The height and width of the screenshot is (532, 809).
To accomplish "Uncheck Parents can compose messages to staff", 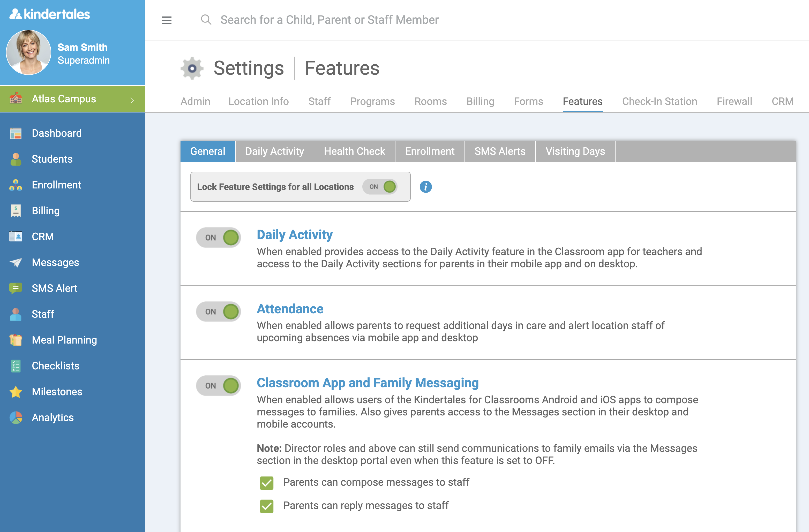I will (x=267, y=483).
